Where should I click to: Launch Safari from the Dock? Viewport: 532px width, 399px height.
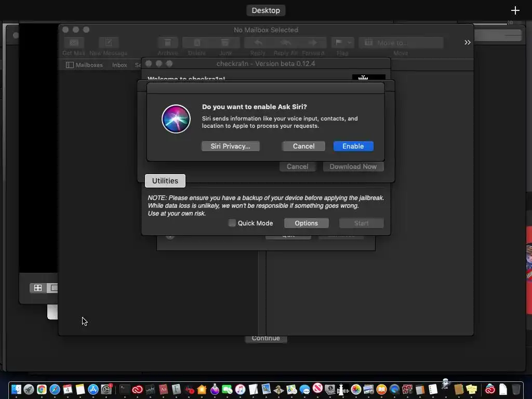[x=55, y=389]
